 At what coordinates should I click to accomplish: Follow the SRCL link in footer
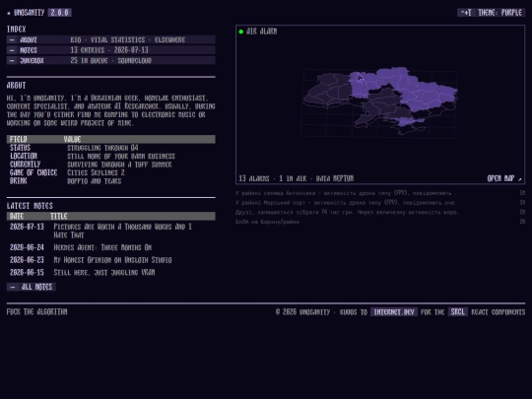click(458, 311)
